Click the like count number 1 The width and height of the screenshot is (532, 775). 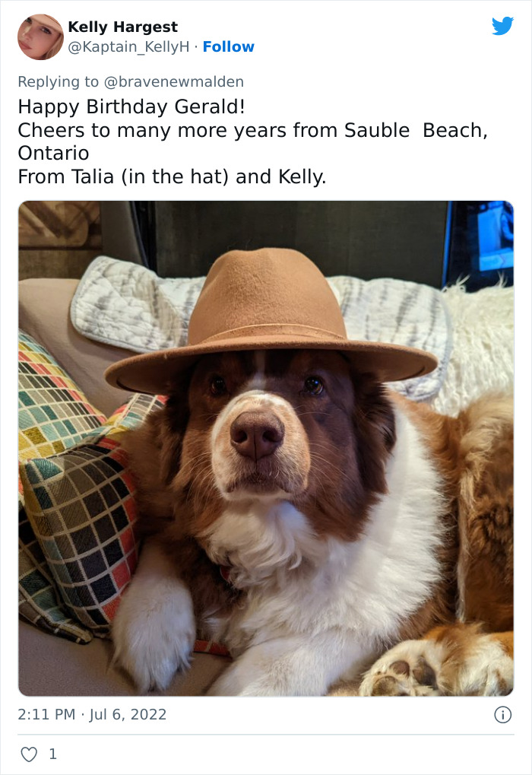[x=53, y=754]
